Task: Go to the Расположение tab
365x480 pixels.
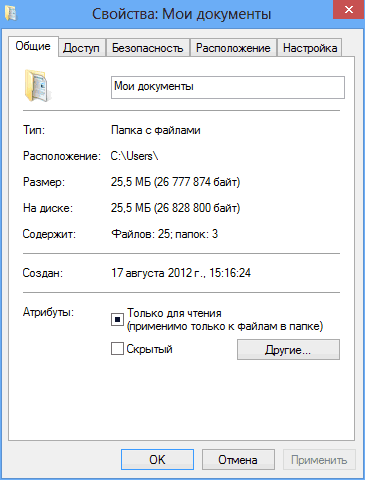Action: [233, 48]
